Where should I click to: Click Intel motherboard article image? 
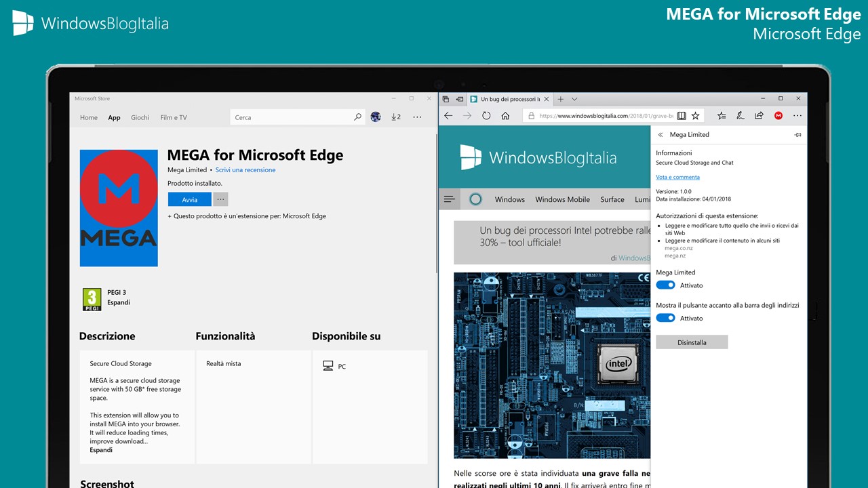(x=552, y=365)
